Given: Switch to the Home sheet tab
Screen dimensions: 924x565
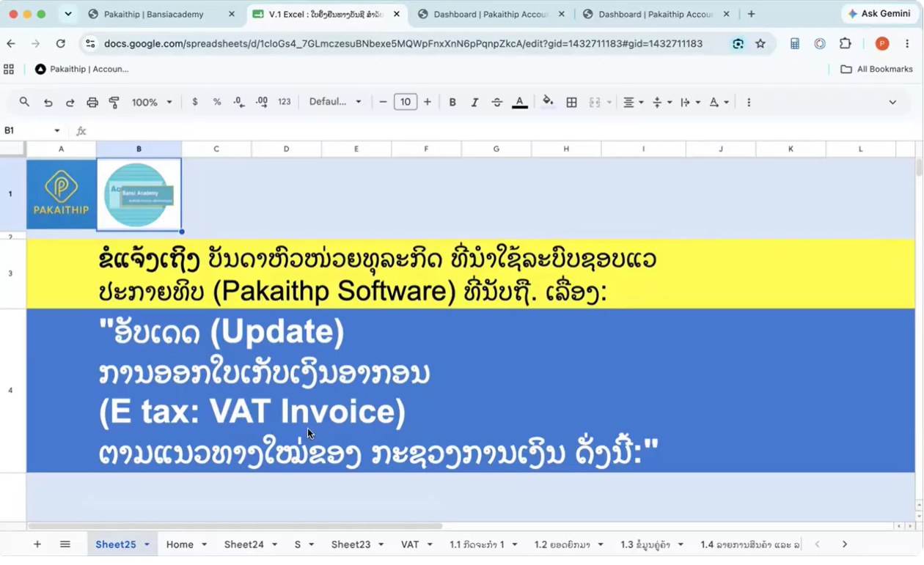Looking at the screenshot, I should pyautogui.click(x=180, y=544).
